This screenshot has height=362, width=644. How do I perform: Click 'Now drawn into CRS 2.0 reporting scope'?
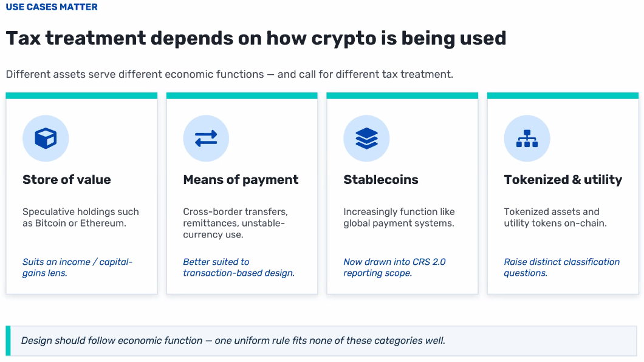[394, 268]
